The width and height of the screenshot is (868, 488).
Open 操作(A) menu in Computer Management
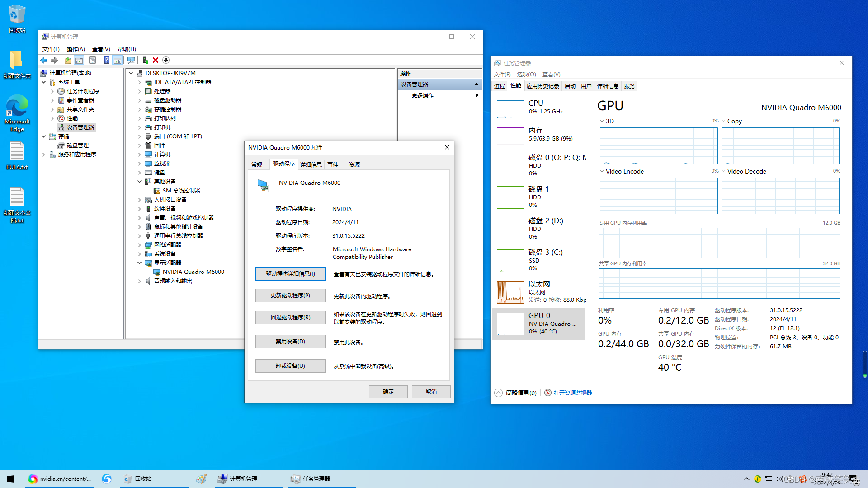click(x=75, y=49)
